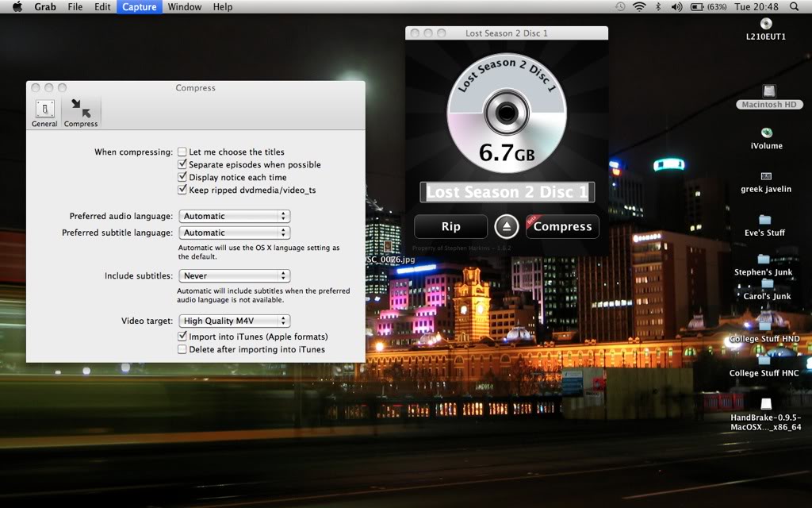Open Preferred audio language dropdown

(x=234, y=216)
